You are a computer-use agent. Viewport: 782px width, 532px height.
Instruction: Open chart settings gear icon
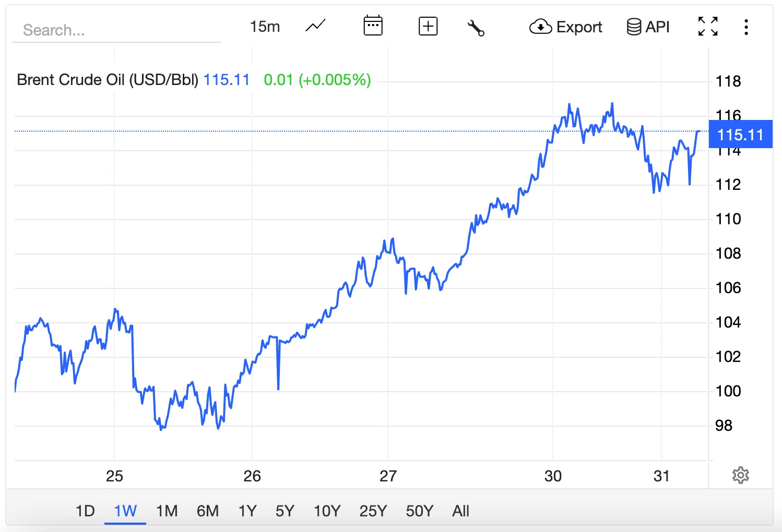740,475
